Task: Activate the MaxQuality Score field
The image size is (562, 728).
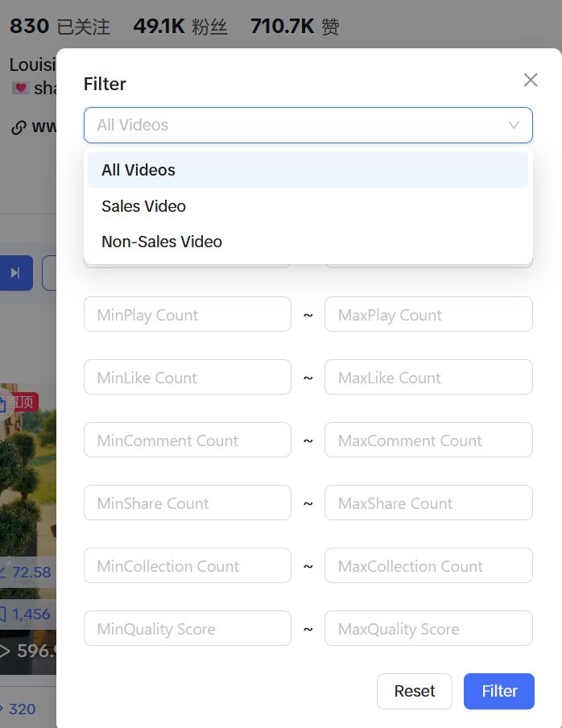Action: (428, 628)
